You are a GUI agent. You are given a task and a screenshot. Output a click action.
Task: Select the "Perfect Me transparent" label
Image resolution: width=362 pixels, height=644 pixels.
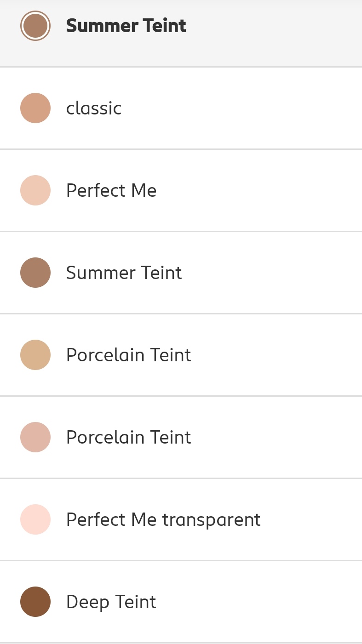click(163, 519)
